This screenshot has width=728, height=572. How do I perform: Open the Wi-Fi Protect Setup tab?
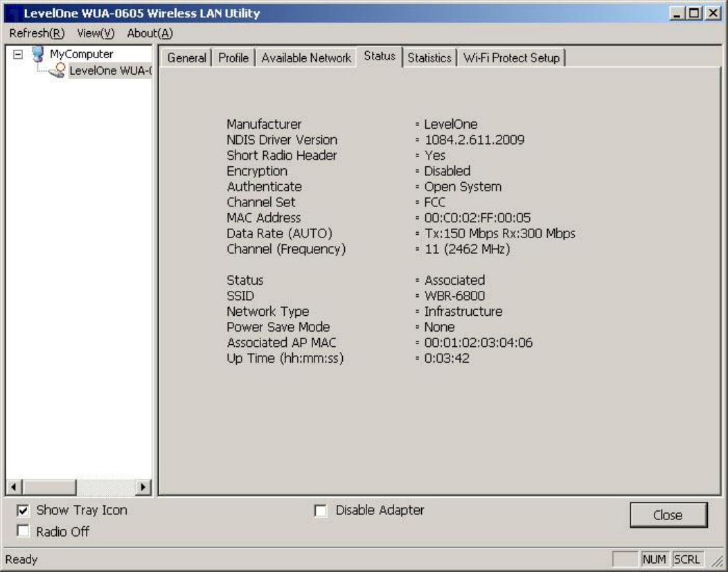[511, 58]
